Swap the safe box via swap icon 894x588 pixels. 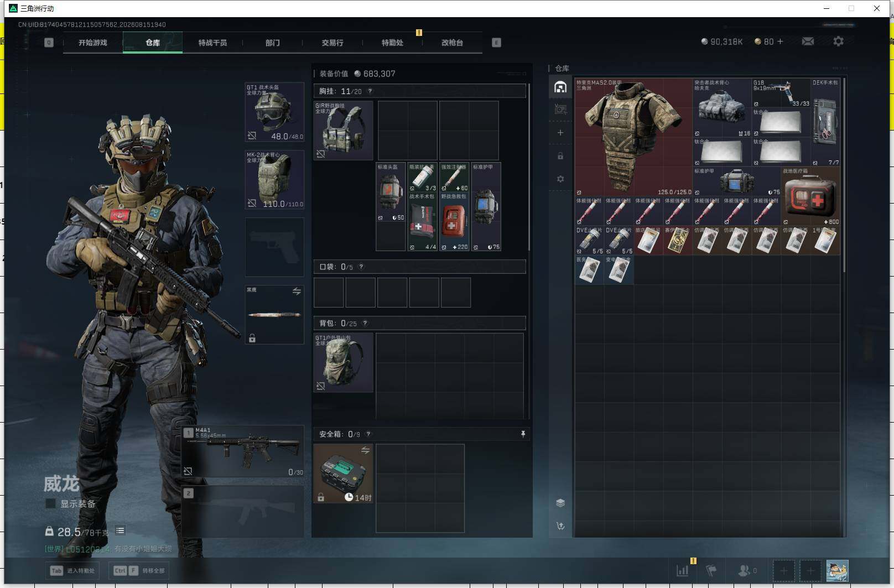[x=365, y=450]
